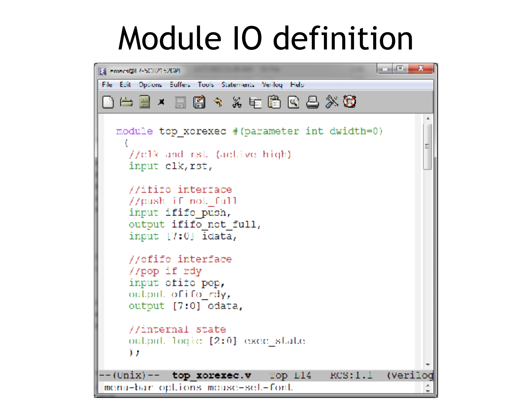This screenshot has width=532, height=399.
Task: Click the Copy toolbar icon
Action: (x=255, y=102)
